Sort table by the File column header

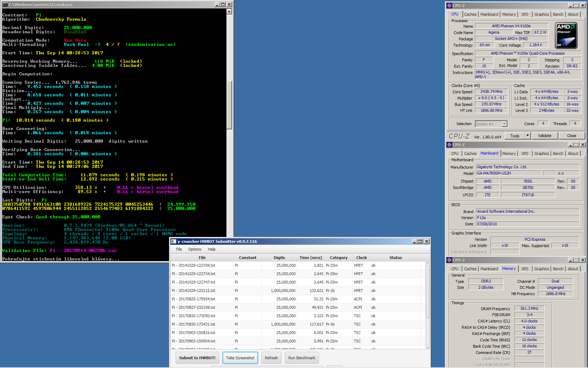pyautogui.click(x=202, y=258)
